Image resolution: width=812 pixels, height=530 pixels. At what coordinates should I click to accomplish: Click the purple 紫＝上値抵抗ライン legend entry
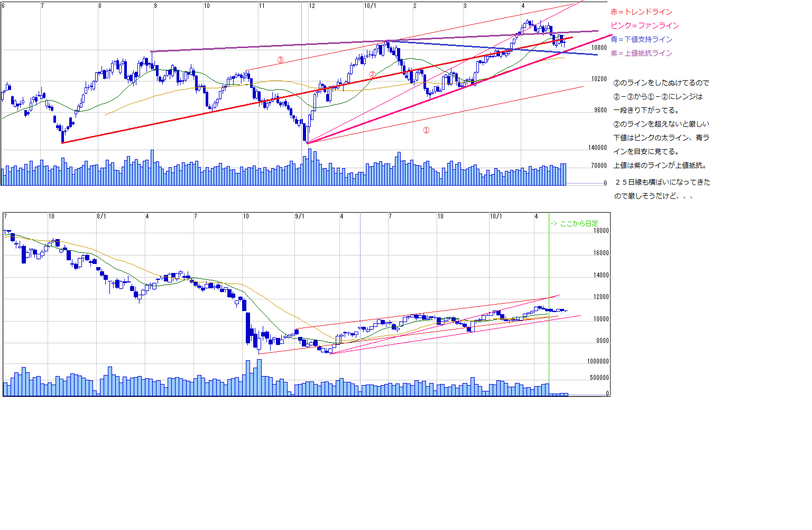point(641,53)
